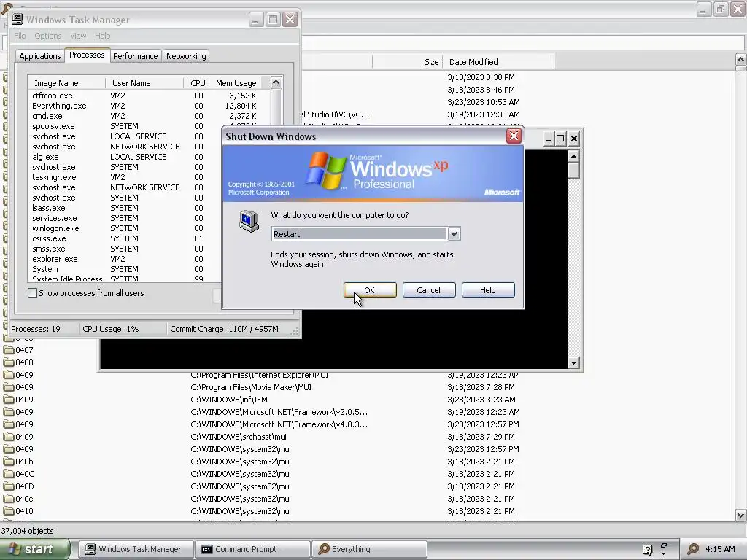This screenshot has height=560, width=747.
Task: Open Task Manager Options menu
Action: click(x=47, y=36)
